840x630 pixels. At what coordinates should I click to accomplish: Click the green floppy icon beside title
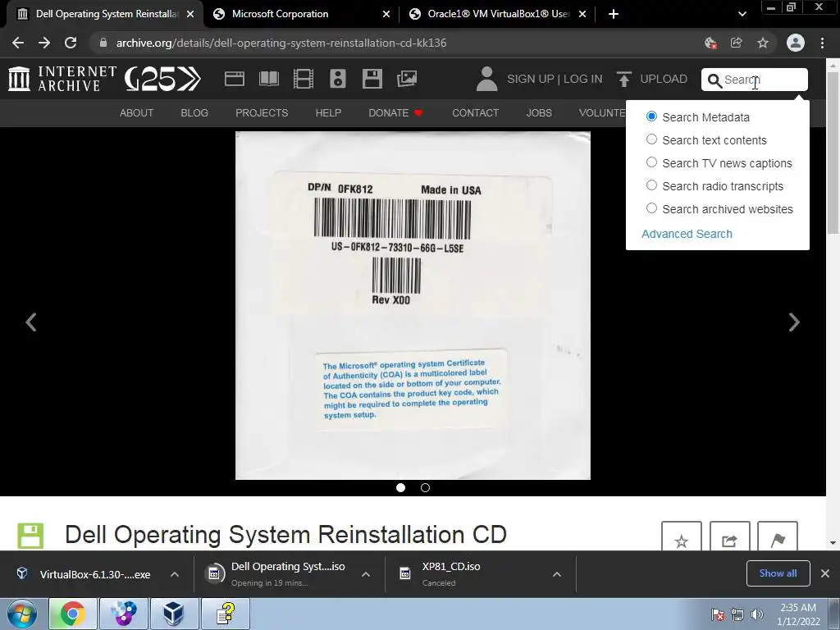[30, 535]
